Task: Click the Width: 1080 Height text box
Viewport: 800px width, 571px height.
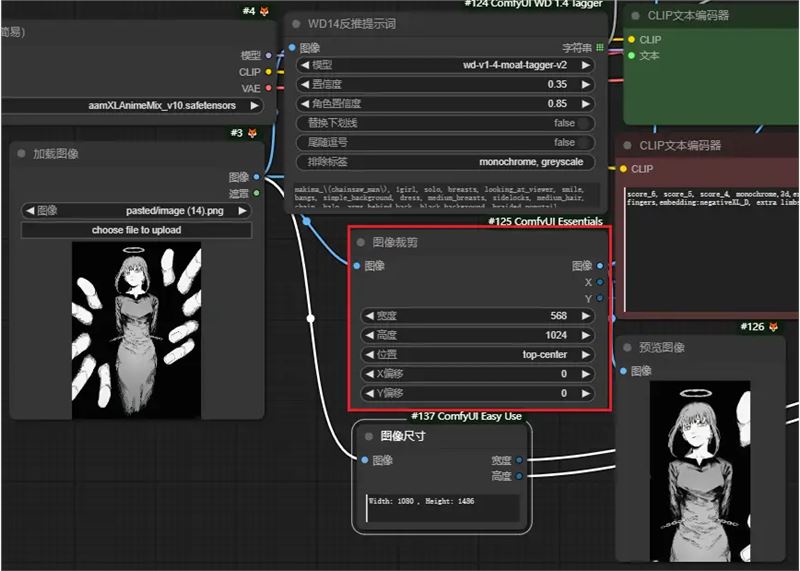Action: (443, 508)
